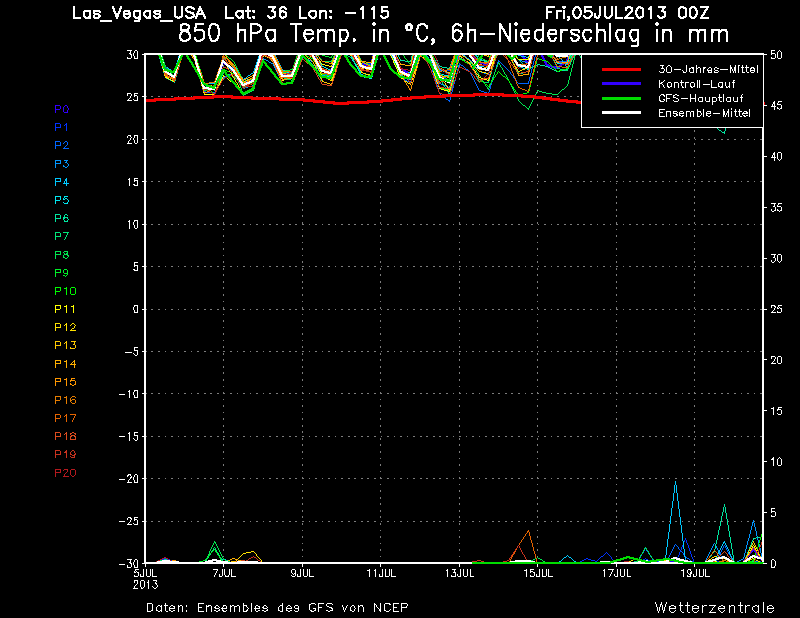Click the P7 ensemble member label
800x618 pixels.
[x=62, y=236]
